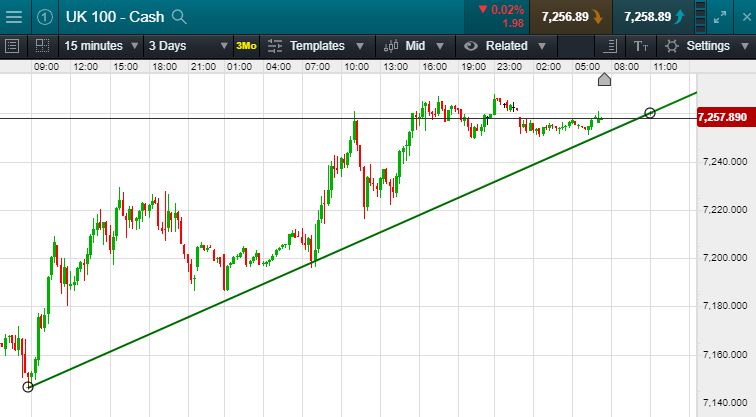Click the dashed selection box icon

tap(42, 45)
